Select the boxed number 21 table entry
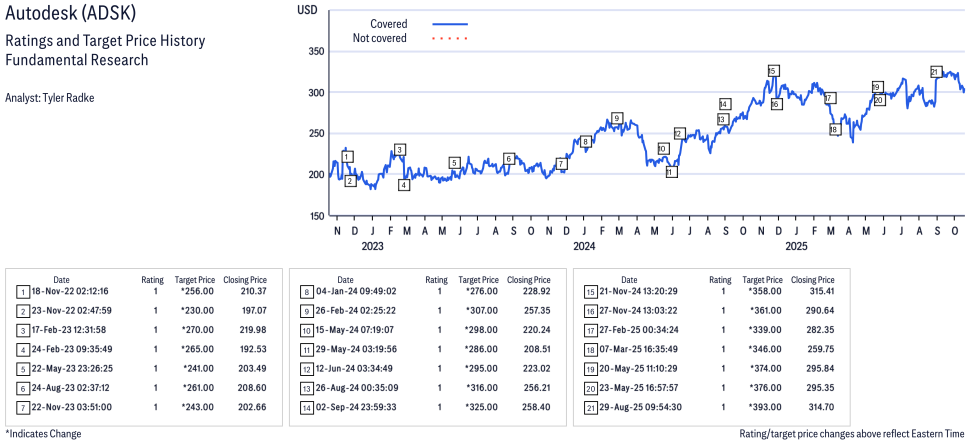This screenshot has width=975, height=440. pyautogui.click(x=591, y=410)
